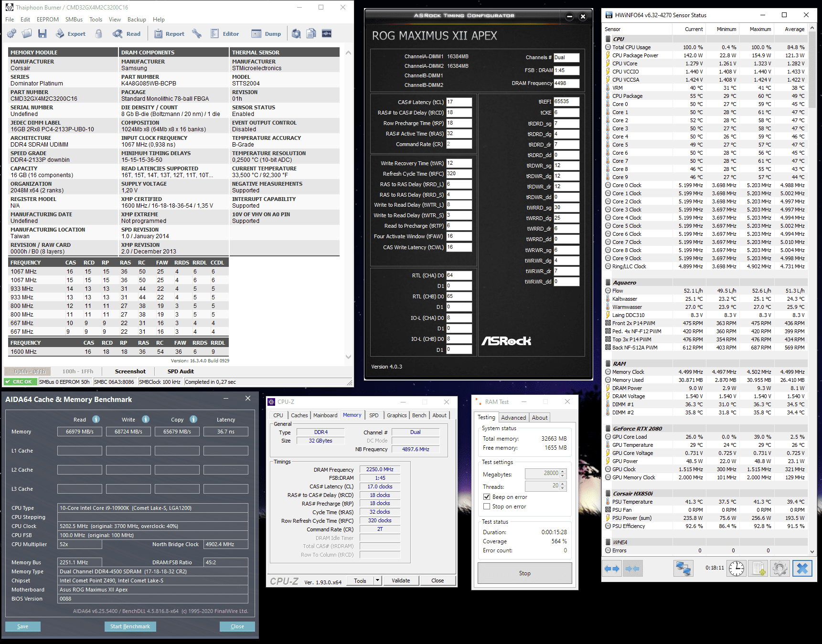Collapse the WHEA sensor group in HWiNFO
This screenshot has width=822, height=644.
click(608, 542)
